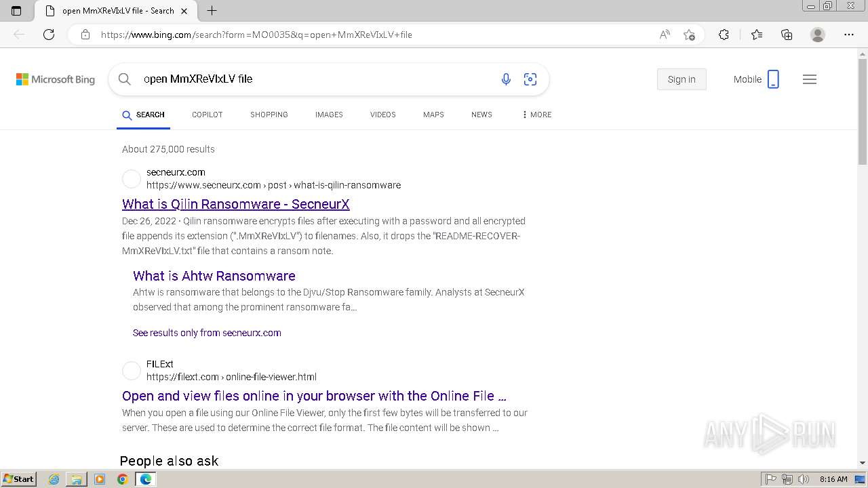Click the vertical page scrollbar thumb
Image resolution: width=868 pixels, height=488 pixels.
tap(863, 112)
